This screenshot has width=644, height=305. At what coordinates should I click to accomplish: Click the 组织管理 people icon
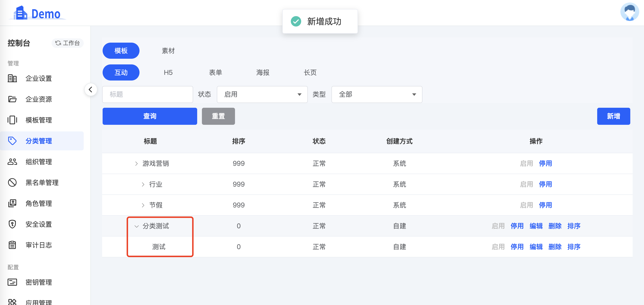pyautogui.click(x=12, y=161)
